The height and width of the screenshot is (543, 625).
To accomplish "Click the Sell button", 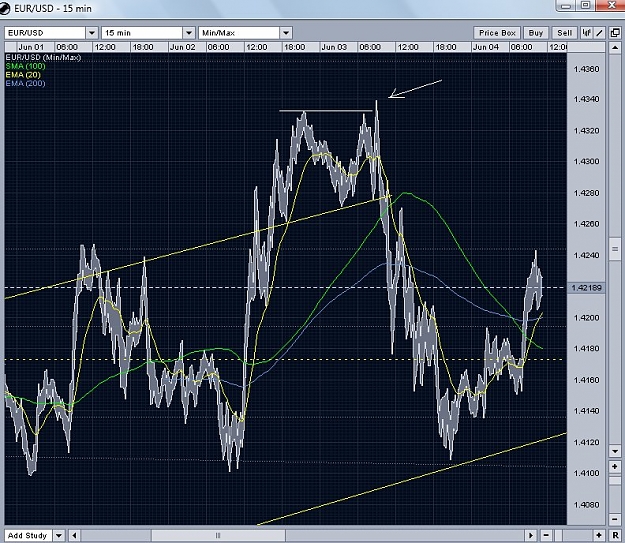I will click(564, 33).
